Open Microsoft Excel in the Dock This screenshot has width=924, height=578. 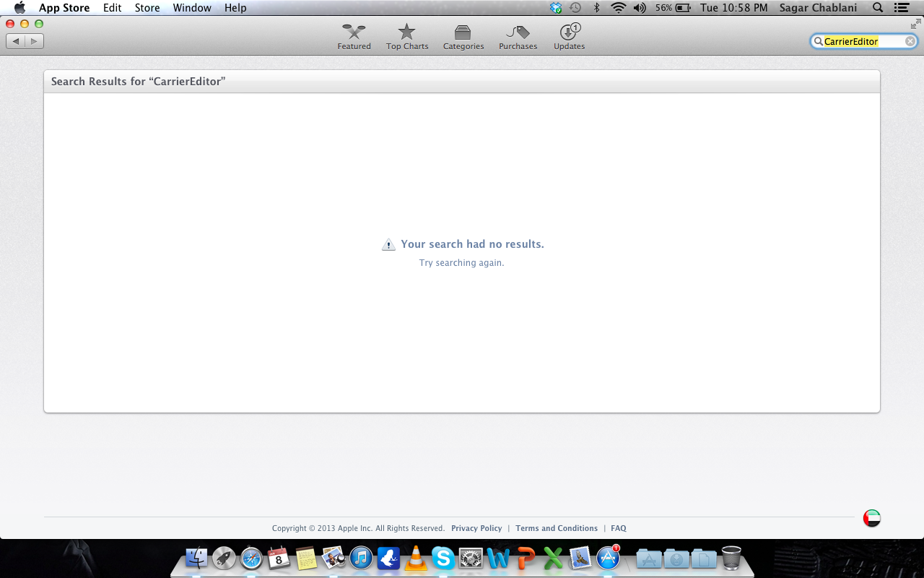point(553,558)
